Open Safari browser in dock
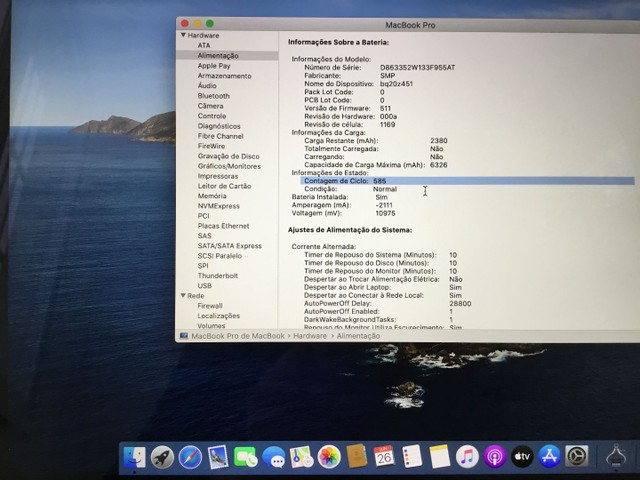The height and width of the screenshot is (480, 640). [x=190, y=457]
